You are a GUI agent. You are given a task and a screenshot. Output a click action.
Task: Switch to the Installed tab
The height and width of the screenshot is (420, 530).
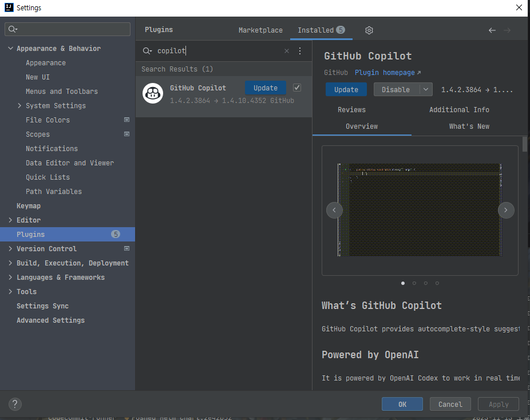point(321,30)
